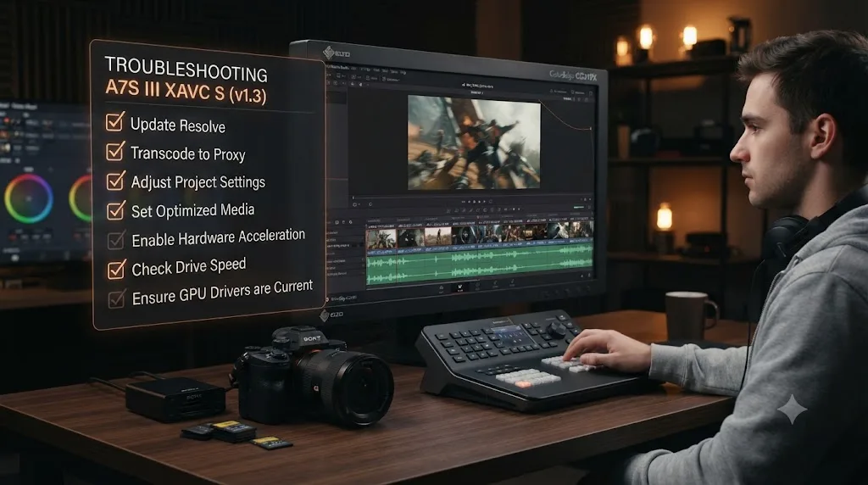Toggle the Transcode to Proxy checkbox
Image resolution: width=868 pixels, height=485 pixels.
click(115, 151)
